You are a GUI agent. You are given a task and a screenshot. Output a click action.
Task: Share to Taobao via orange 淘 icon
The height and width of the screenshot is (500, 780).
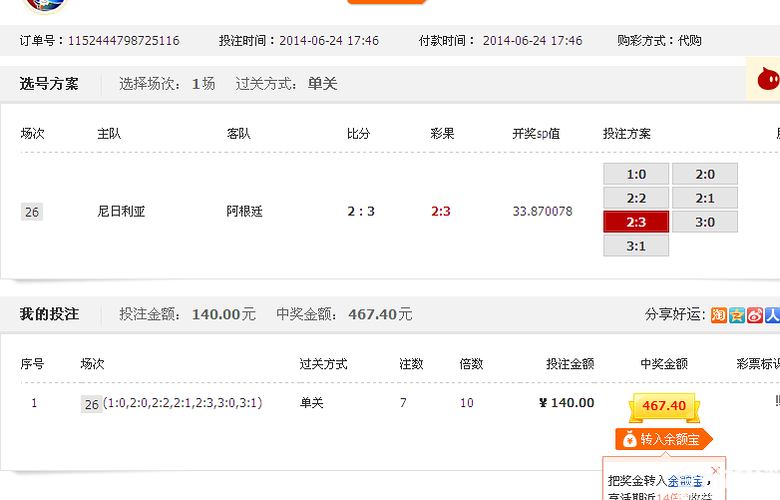pyautogui.click(x=719, y=315)
